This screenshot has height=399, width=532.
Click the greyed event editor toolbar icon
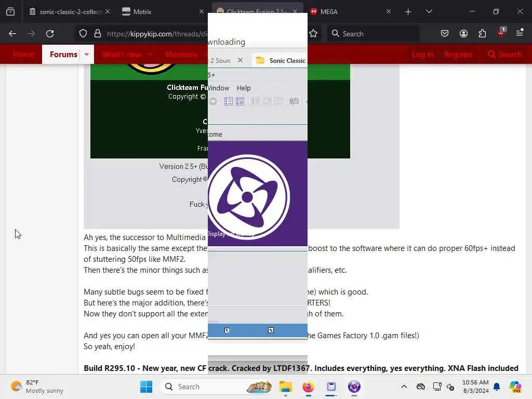coord(294,101)
